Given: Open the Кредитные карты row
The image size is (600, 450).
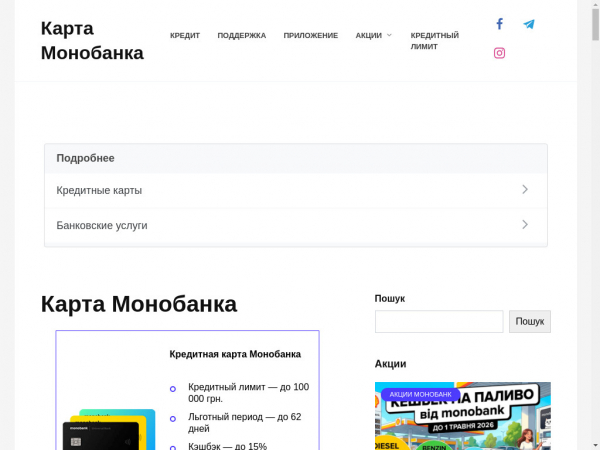Looking at the screenshot, I should click(x=296, y=190).
